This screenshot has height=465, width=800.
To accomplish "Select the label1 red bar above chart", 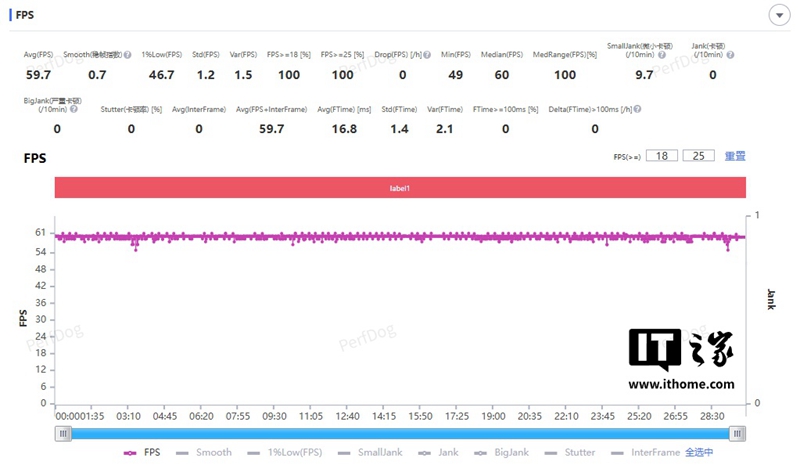I will coord(400,188).
